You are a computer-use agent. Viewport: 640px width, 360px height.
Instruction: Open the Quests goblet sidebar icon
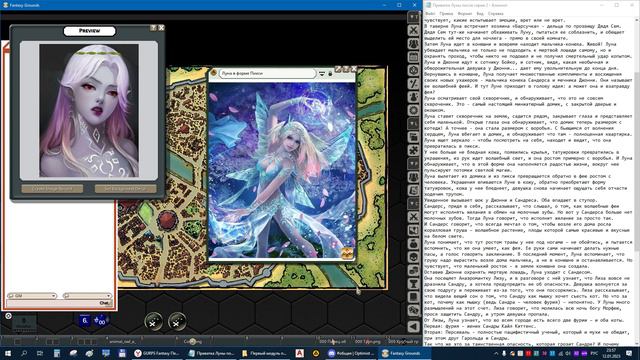pos(413,284)
